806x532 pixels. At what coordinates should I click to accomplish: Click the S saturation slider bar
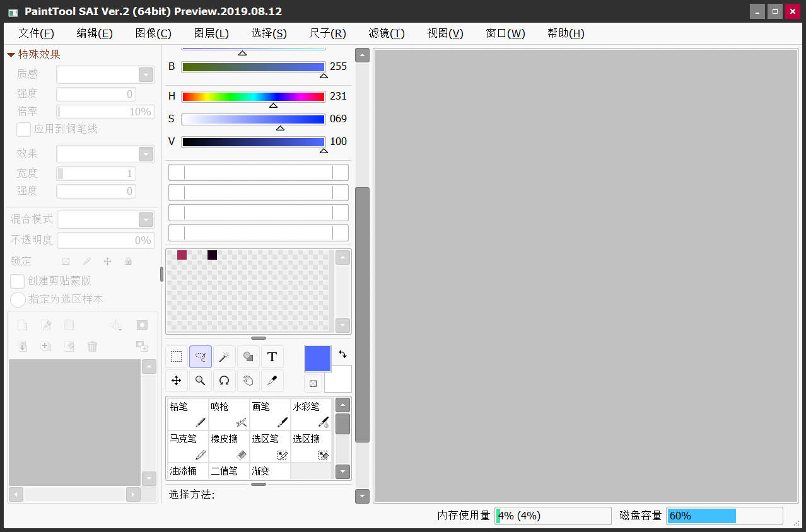pos(253,119)
